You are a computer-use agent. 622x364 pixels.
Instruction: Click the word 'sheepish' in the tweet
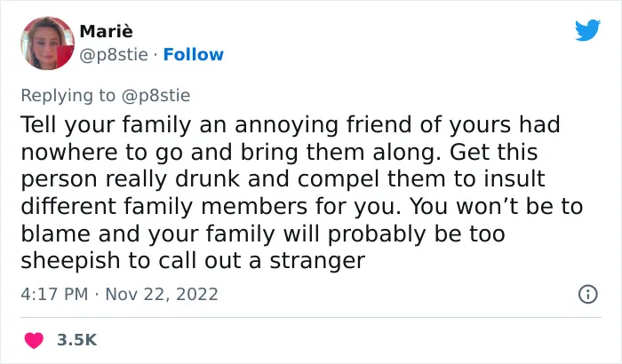70,261
